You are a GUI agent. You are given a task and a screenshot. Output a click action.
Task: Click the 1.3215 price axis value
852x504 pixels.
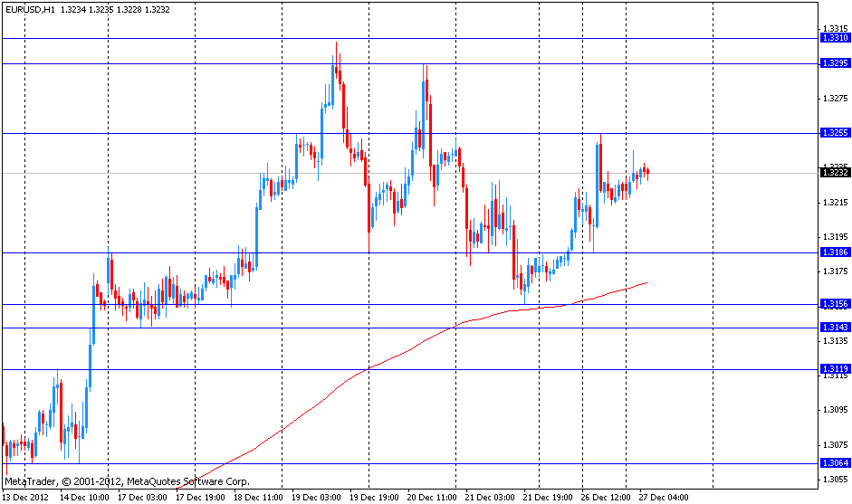coord(835,203)
